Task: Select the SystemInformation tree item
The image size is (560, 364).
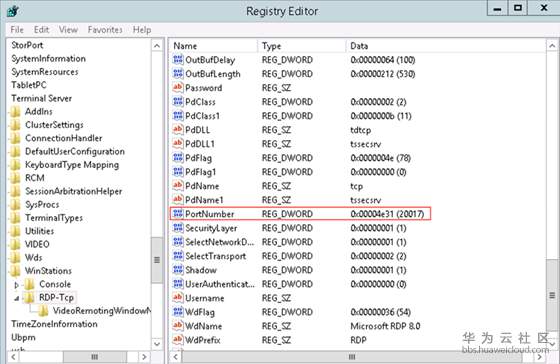Action: (x=48, y=58)
